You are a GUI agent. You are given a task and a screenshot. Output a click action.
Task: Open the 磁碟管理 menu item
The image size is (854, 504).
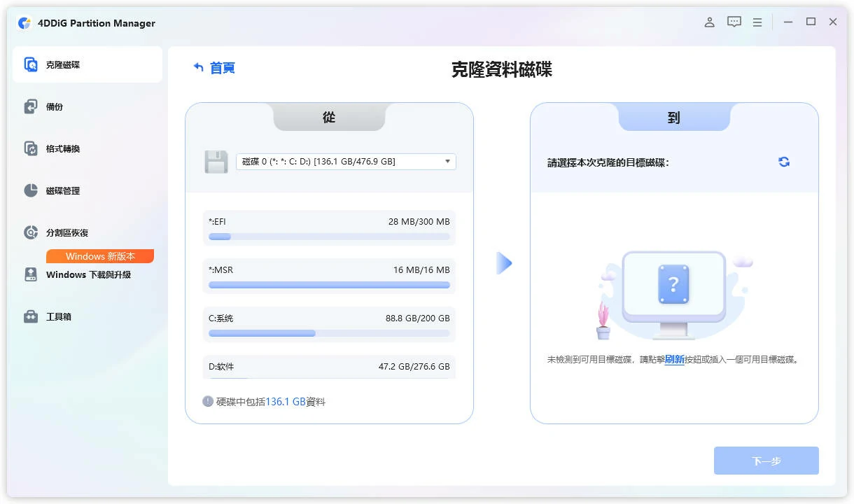(87, 190)
